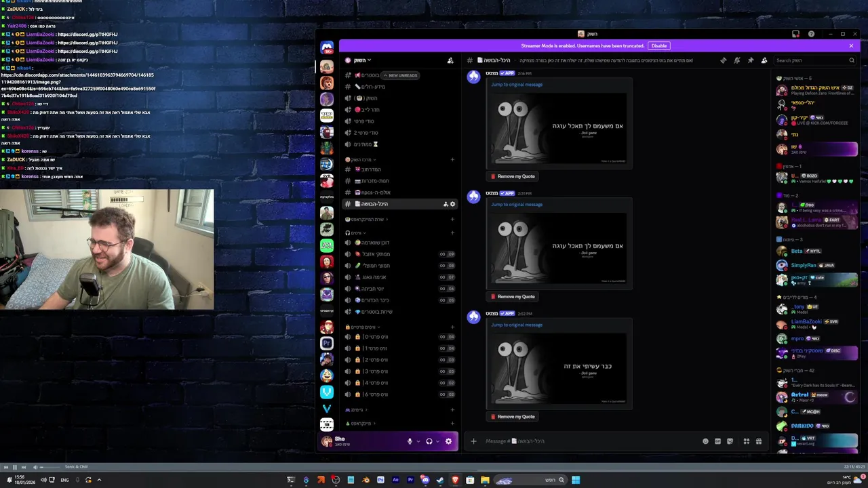Join the וויס פרטי 0 voice channel
This screenshot has width=868, height=488.
point(400,337)
